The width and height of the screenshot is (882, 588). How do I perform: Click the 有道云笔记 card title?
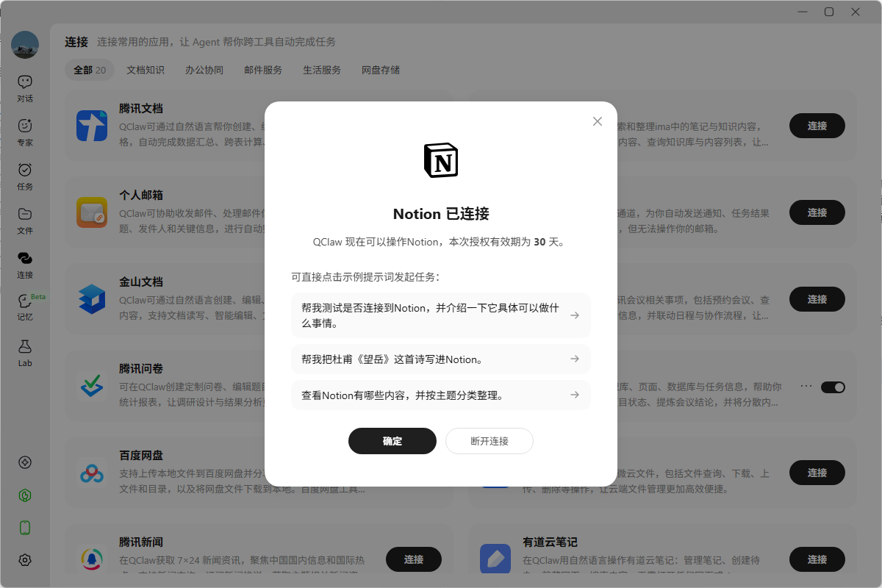click(x=550, y=542)
